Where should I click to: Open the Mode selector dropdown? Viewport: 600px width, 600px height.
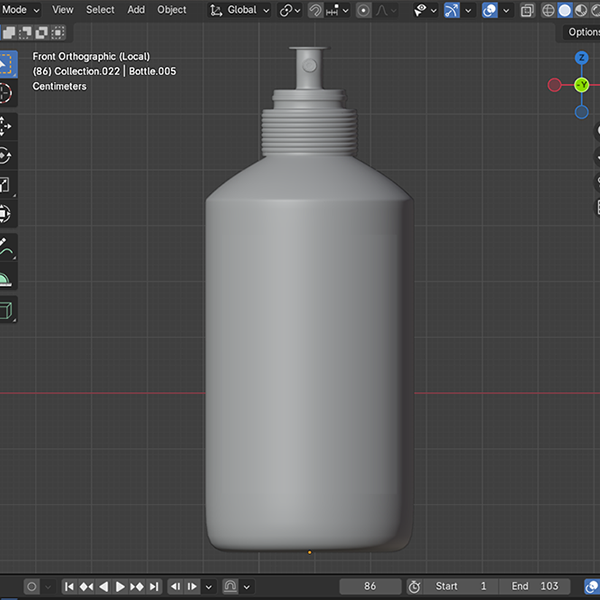pyautogui.click(x=20, y=10)
